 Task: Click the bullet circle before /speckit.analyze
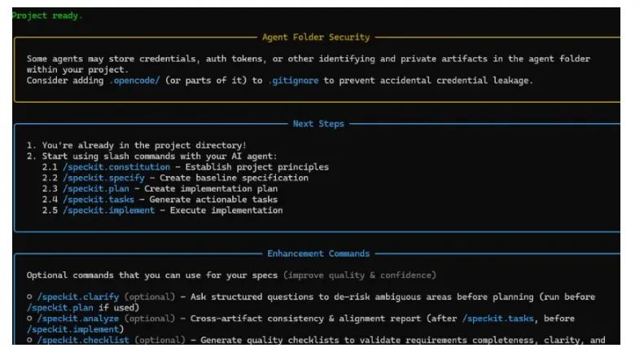tap(29, 318)
